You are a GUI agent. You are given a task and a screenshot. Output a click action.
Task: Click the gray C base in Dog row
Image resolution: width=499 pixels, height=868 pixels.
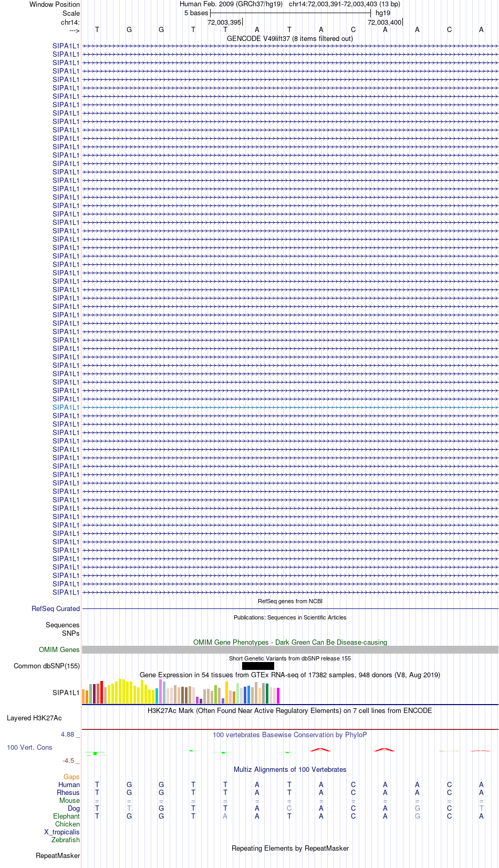pos(289,808)
